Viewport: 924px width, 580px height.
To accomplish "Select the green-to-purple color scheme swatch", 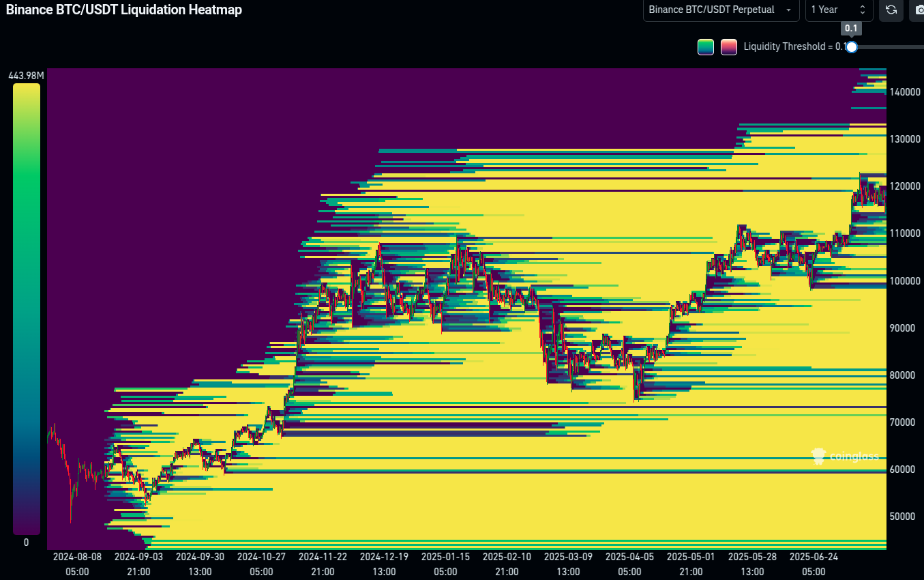I will pos(706,47).
